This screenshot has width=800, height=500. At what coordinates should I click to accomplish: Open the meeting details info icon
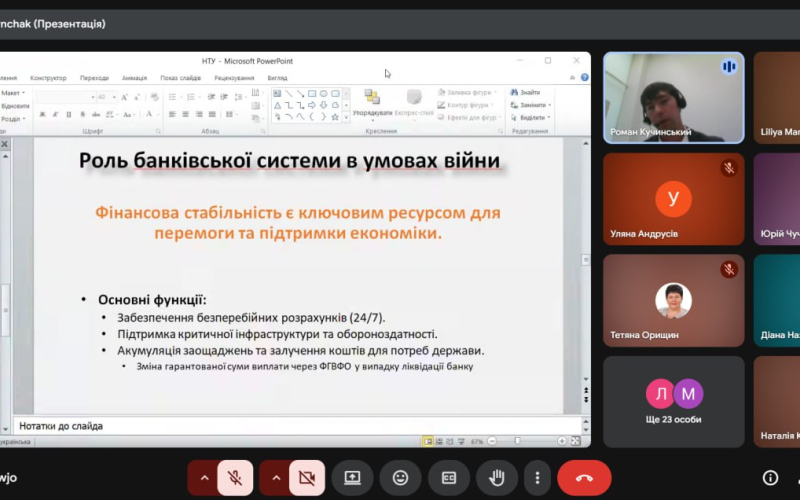[770, 478]
